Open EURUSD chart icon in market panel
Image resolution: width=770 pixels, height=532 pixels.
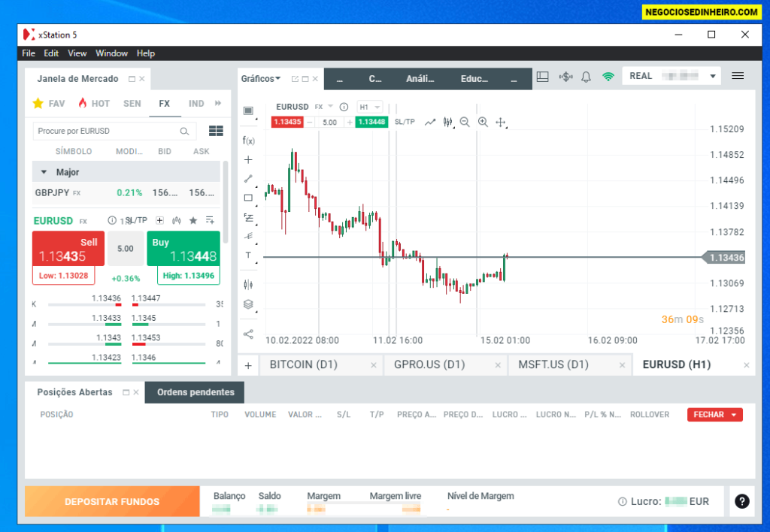(x=177, y=220)
